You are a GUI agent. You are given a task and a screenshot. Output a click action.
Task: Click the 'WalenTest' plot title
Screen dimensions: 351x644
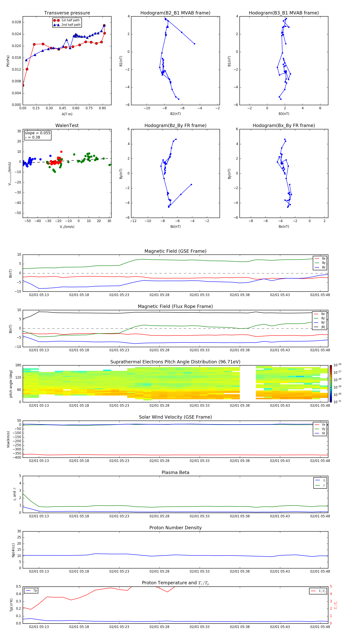coord(67,125)
